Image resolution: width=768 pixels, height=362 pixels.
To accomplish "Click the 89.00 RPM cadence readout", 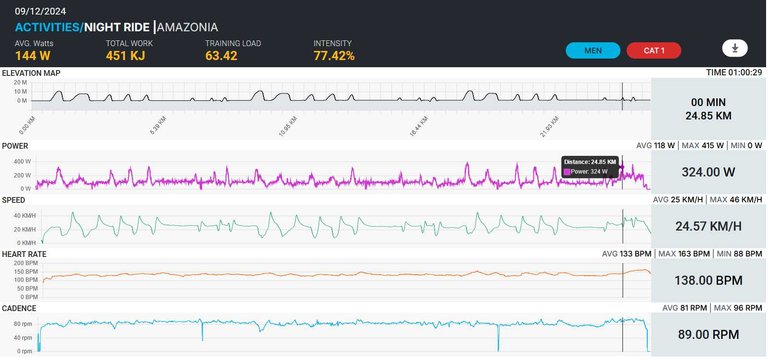I will pos(708,335).
